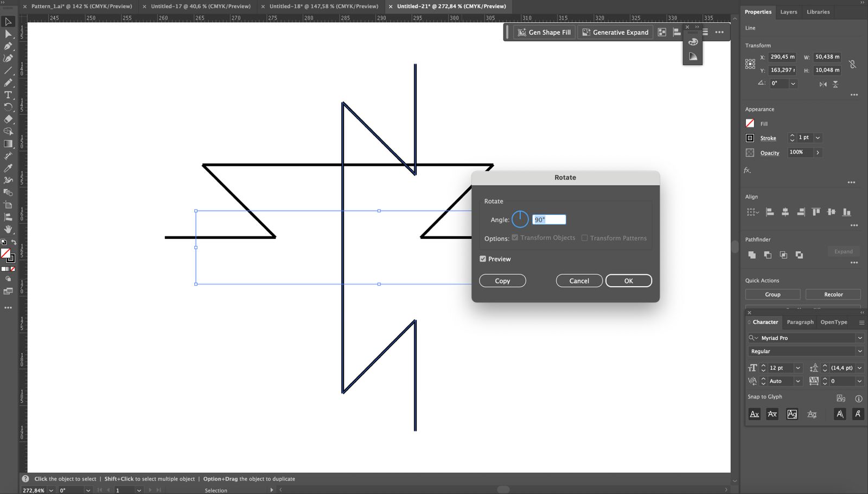The width and height of the screenshot is (868, 494).
Task: Flip the object horizontally in Transform
Action: pos(823,84)
